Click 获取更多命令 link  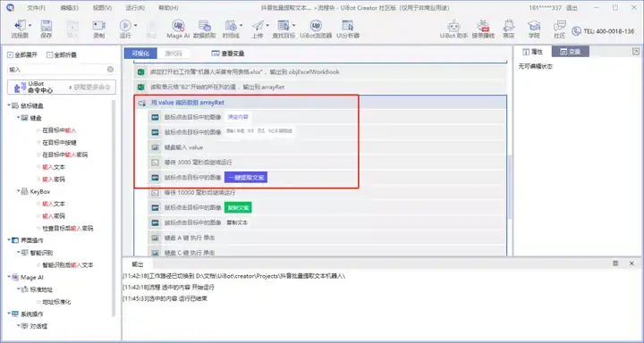(90, 87)
